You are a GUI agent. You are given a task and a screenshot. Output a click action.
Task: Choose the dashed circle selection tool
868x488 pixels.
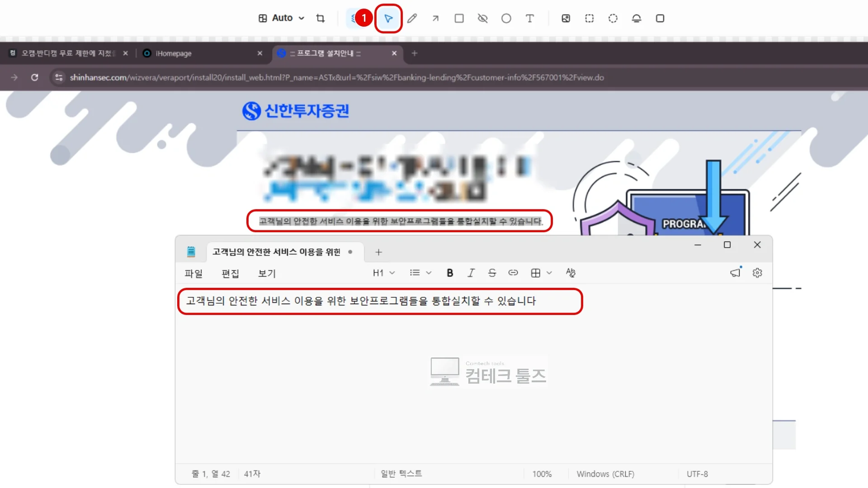(613, 18)
